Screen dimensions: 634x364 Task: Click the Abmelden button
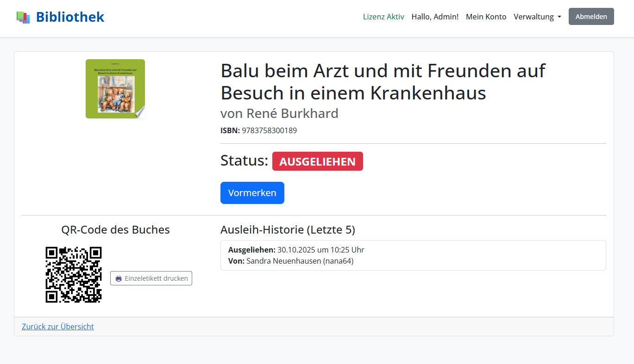click(x=591, y=16)
